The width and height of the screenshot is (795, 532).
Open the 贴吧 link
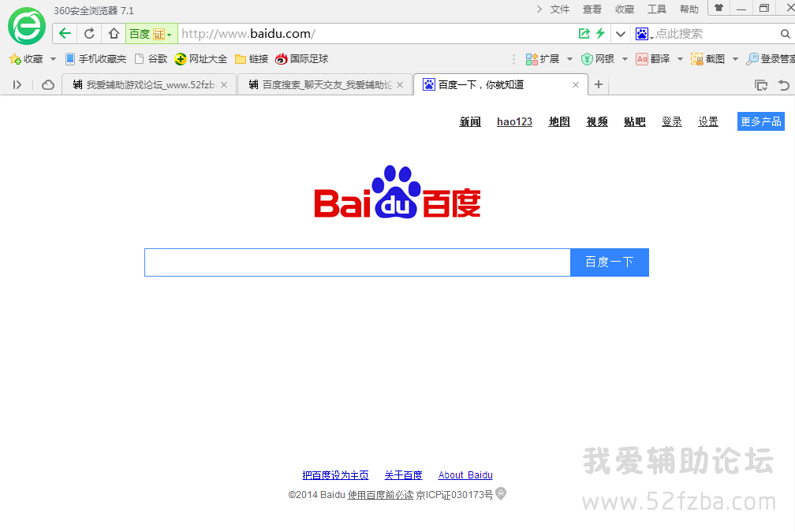click(635, 121)
